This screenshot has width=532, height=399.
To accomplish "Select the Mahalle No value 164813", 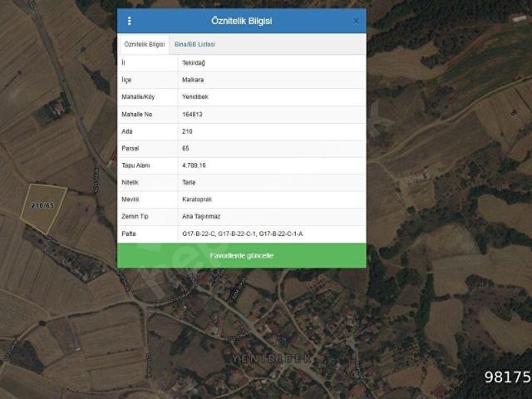I will [192, 115].
